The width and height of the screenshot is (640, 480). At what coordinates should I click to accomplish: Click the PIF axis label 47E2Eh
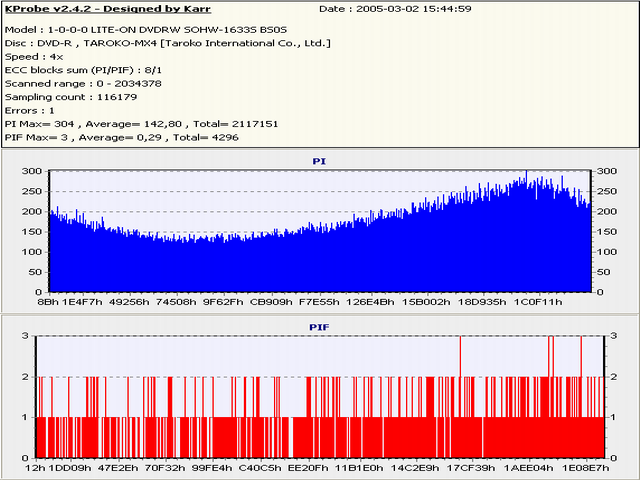click(118, 468)
